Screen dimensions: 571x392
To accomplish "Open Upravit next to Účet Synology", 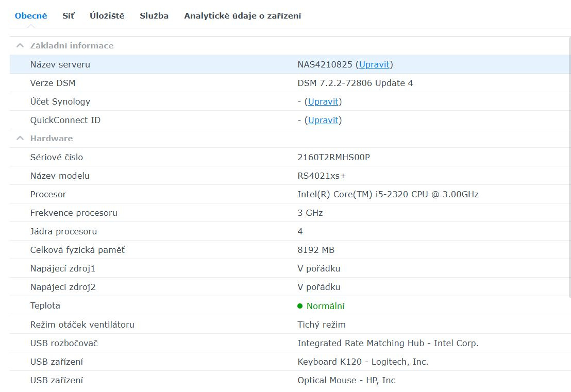I will [x=323, y=101].
